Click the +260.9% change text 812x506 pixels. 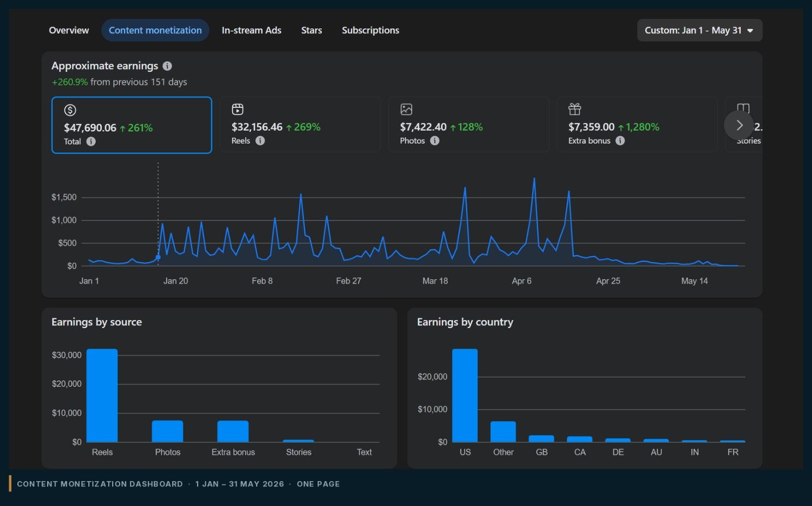point(70,82)
